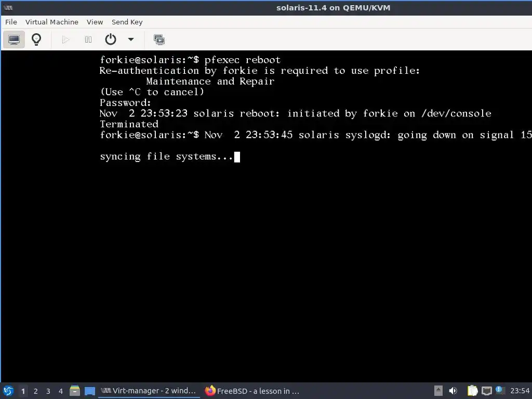Click the power shutdown button
The height and width of the screenshot is (399, 532).
tap(111, 39)
